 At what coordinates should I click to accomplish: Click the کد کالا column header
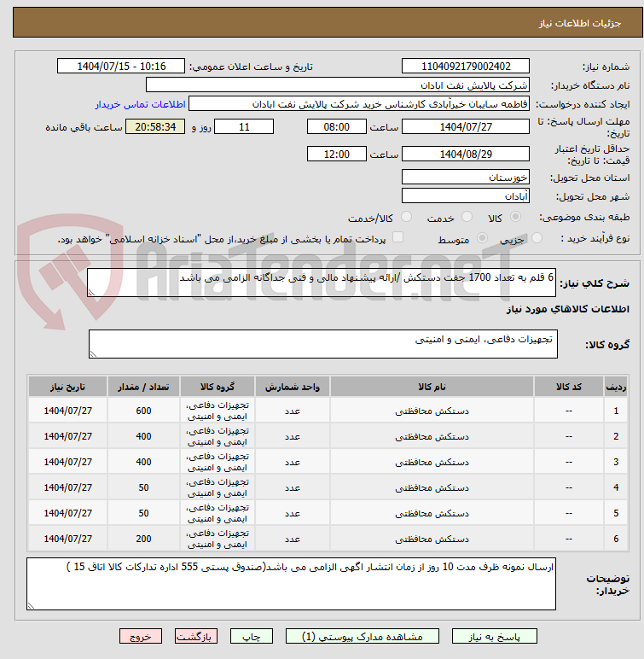(x=568, y=386)
